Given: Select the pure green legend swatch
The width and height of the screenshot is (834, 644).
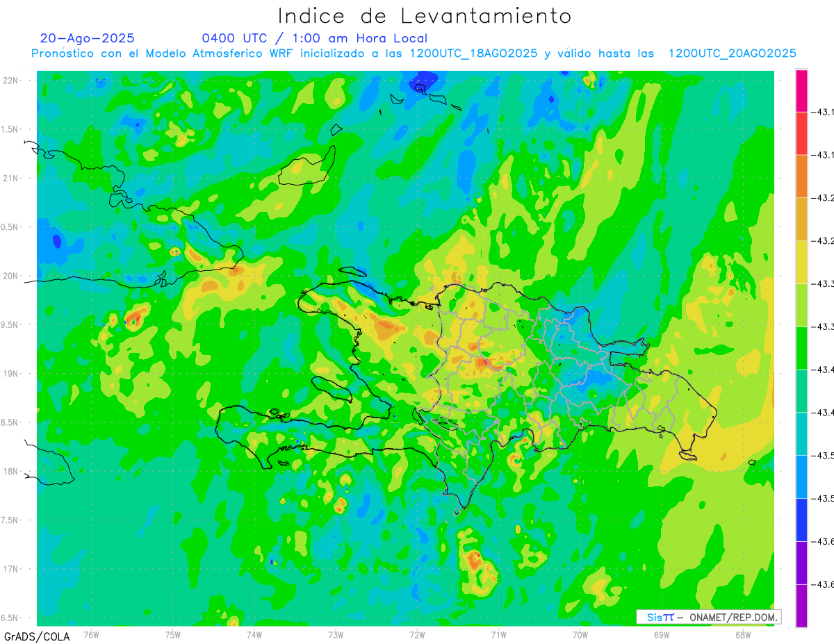Looking at the screenshot, I should (801, 348).
